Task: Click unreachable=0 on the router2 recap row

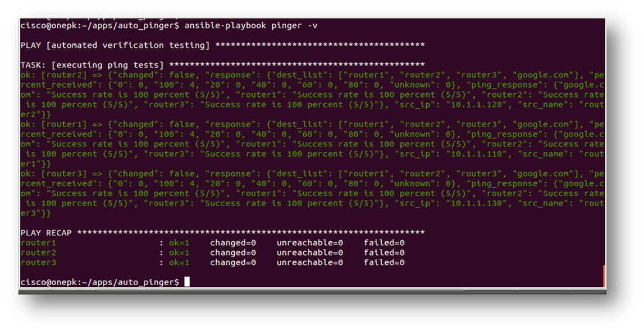Action: click(x=310, y=253)
